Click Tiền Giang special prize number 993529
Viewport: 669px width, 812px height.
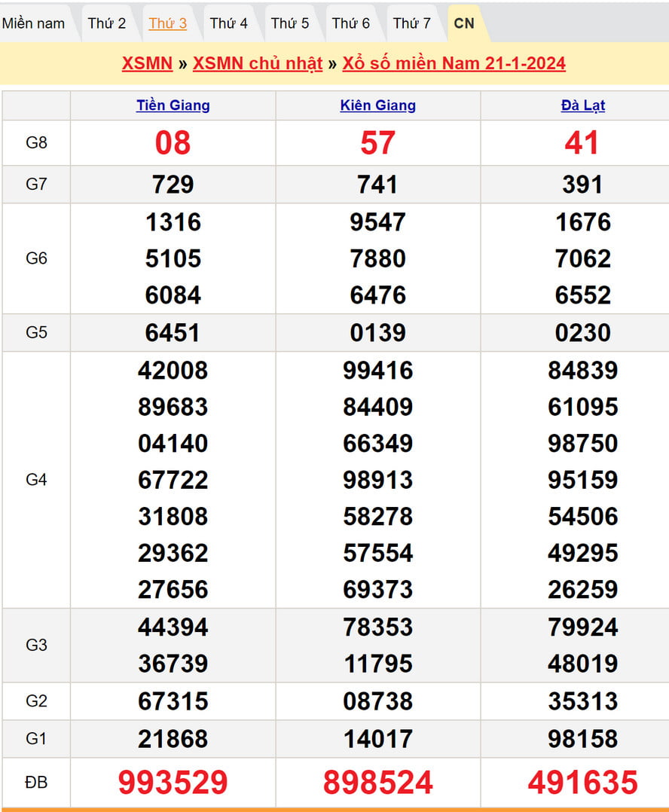(173, 783)
